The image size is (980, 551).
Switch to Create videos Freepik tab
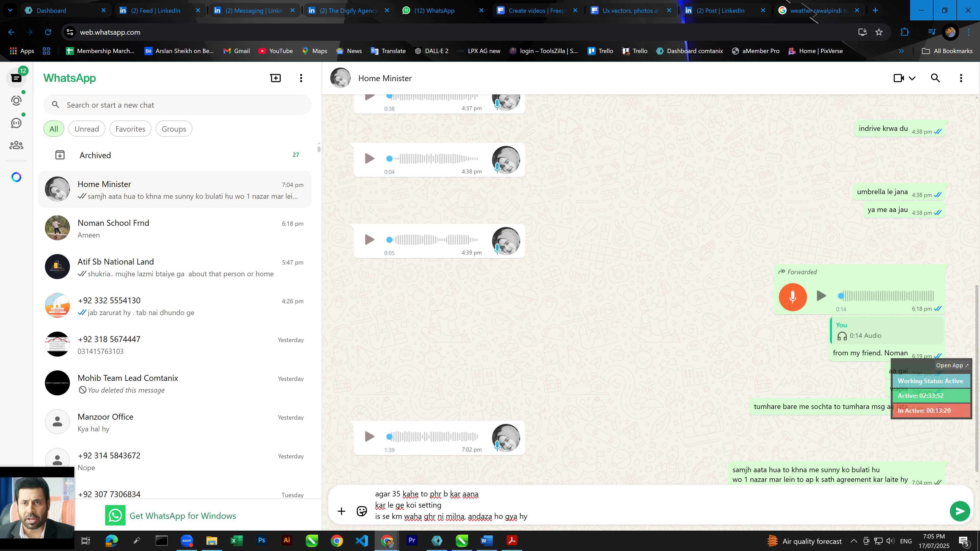(537, 10)
